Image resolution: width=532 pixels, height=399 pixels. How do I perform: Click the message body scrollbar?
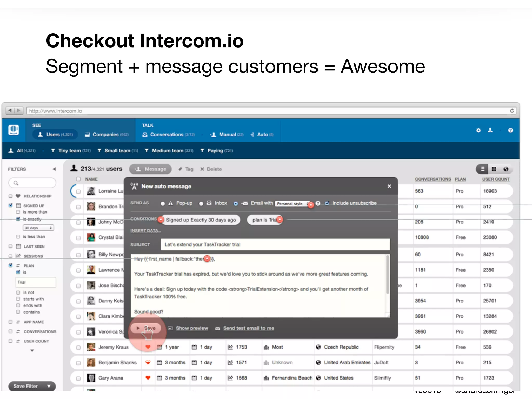388,275
